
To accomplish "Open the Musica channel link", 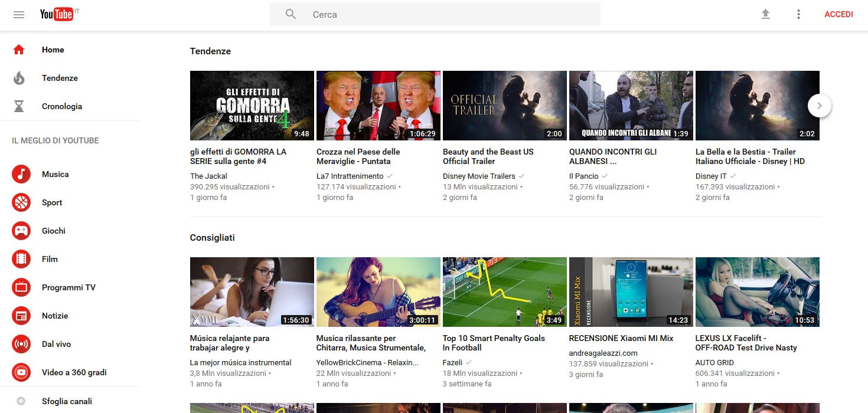I will [x=55, y=174].
